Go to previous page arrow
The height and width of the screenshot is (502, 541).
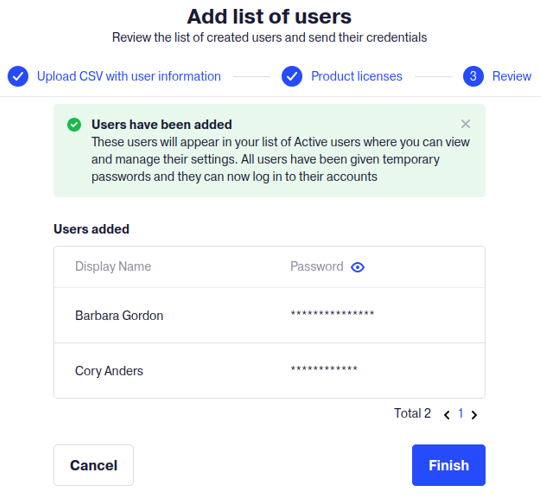(447, 415)
